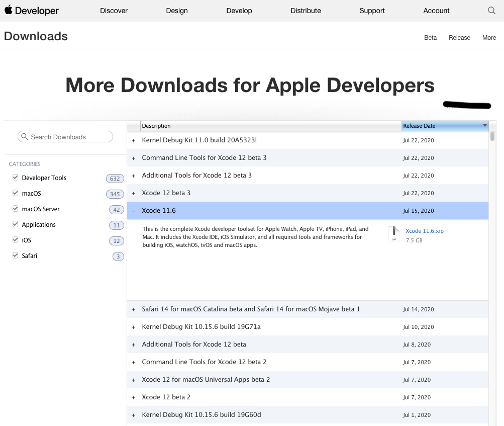The width and height of the screenshot is (504, 426).
Task: Switch to the Release downloads tab
Action: [x=459, y=38]
